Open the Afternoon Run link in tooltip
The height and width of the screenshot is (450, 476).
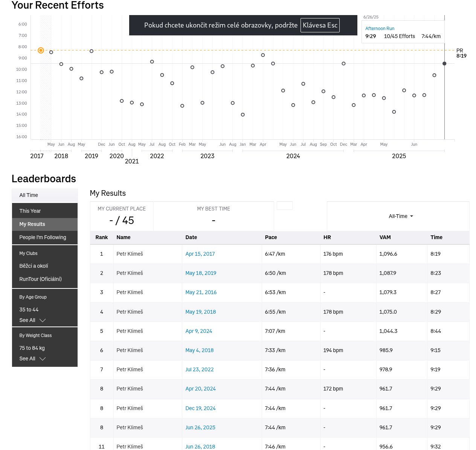click(x=380, y=29)
